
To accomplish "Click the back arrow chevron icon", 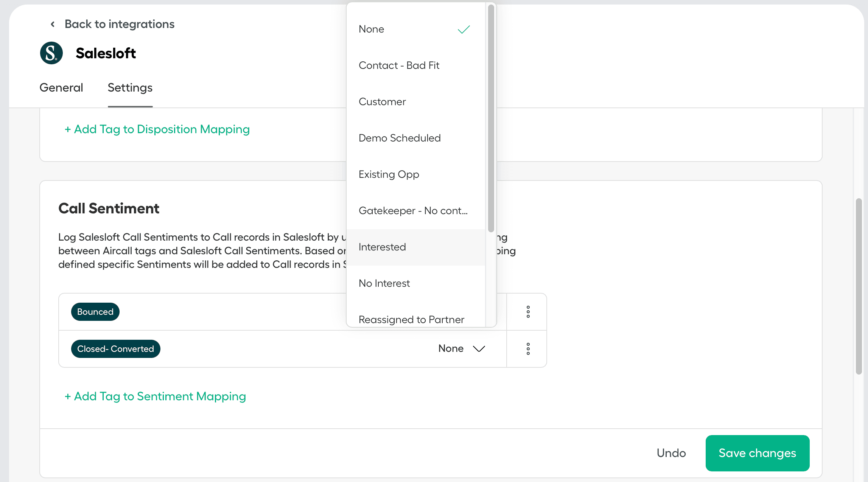I will click(53, 24).
